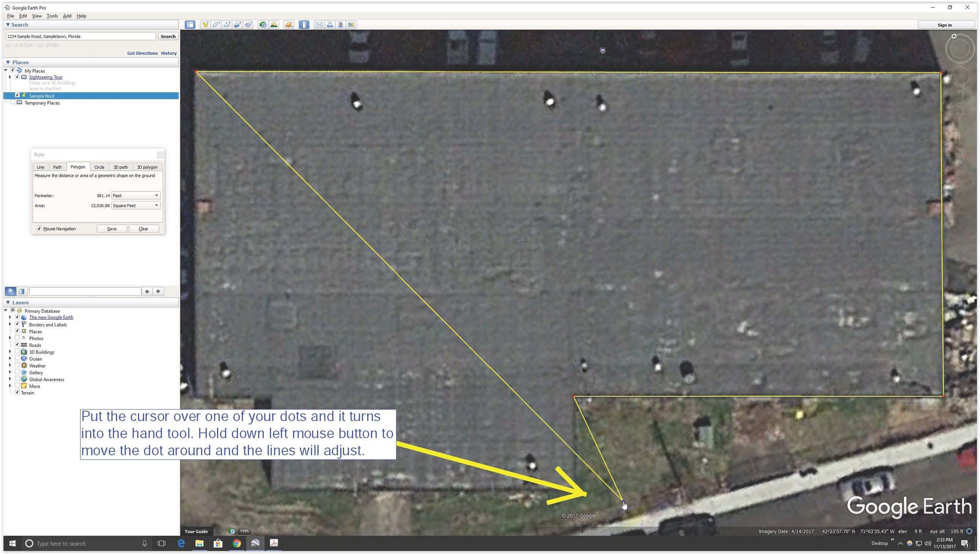Expand the Global Awareness layer group
Image resolution: width=980 pixels, height=554 pixels.
click(x=10, y=379)
